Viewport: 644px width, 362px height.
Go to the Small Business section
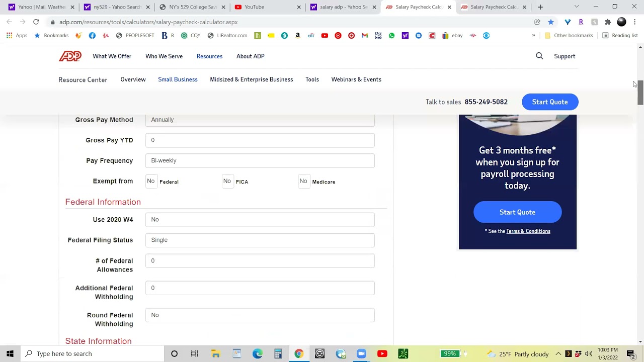coord(178,79)
